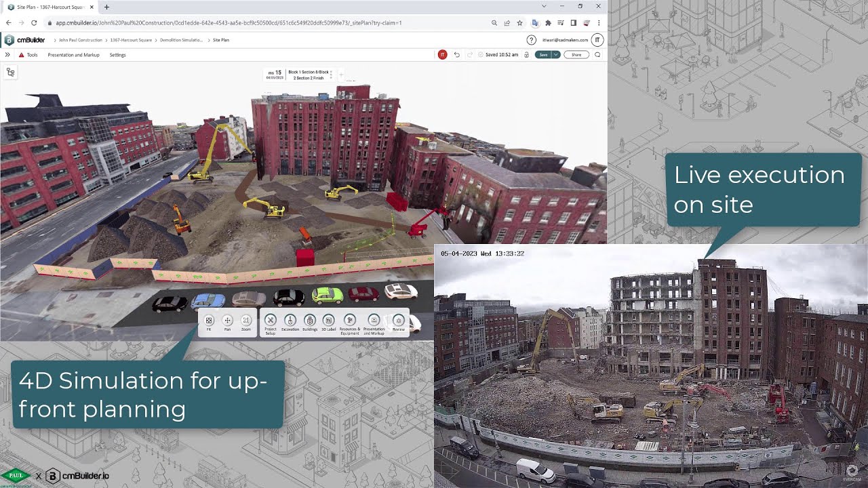This screenshot has height=488, width=868.
Task: Open the model tree hierarchy panel
Action: (x=11, y=72)
